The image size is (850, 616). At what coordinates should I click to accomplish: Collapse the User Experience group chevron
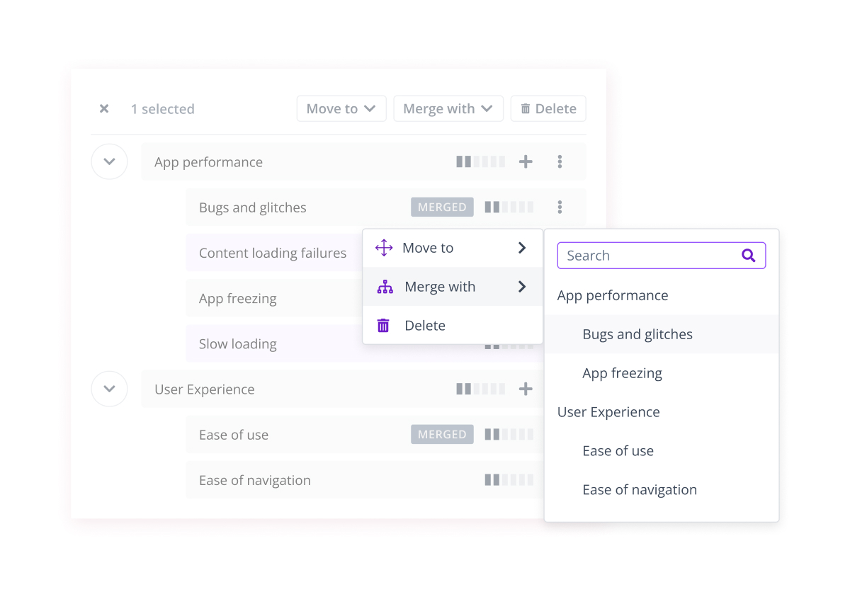point(109,388)
